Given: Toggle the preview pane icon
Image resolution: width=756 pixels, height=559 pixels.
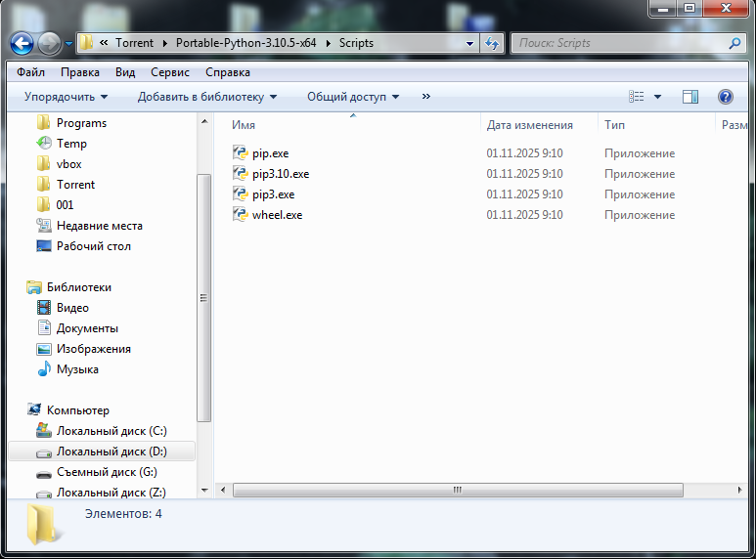Looking at the screenshot, I should pyautogui.click(x=690, y=97).
